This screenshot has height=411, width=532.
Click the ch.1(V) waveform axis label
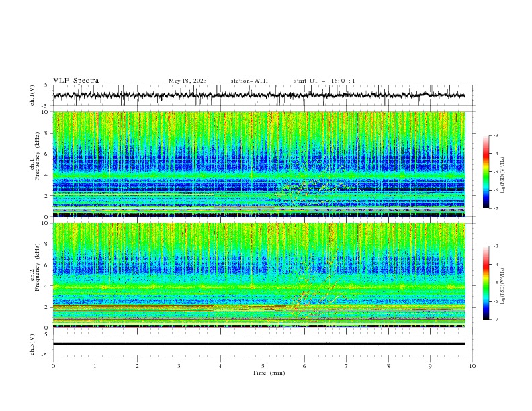click(x=32, y=95)
